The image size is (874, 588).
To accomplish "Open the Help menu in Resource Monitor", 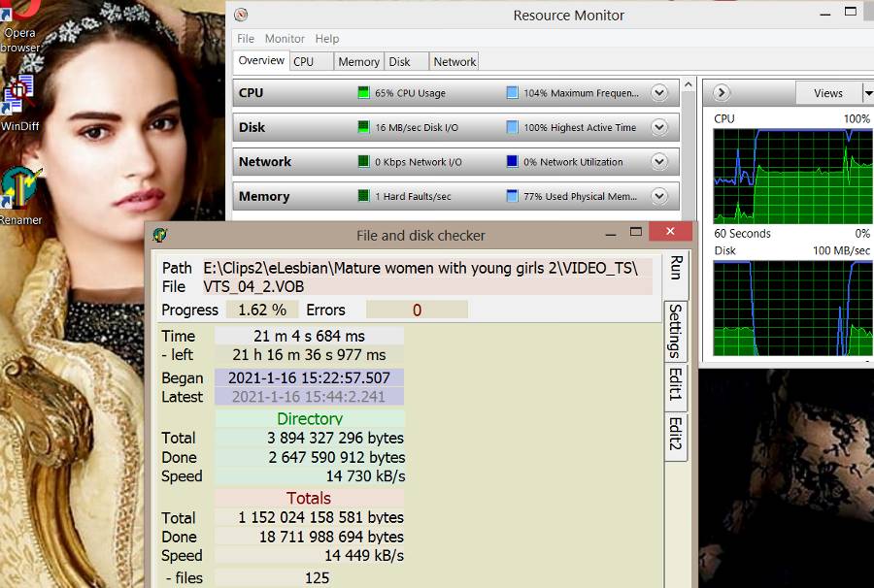I will point(327,39).
